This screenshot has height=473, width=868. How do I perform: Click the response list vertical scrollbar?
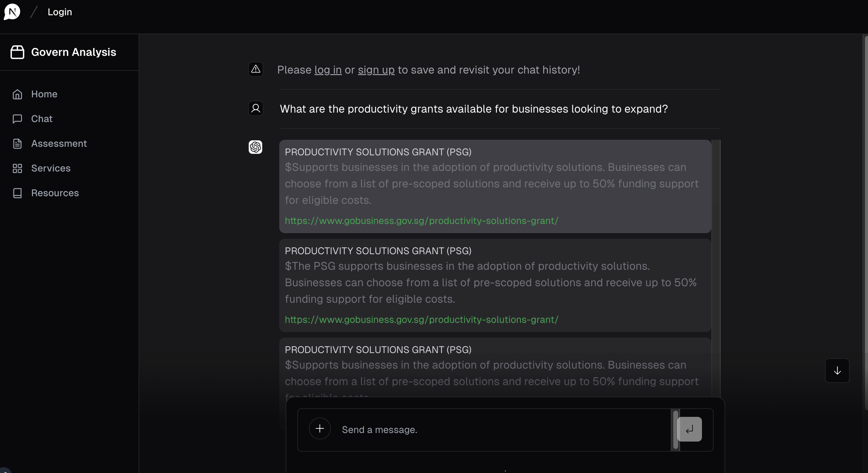(x=716, y=236)
